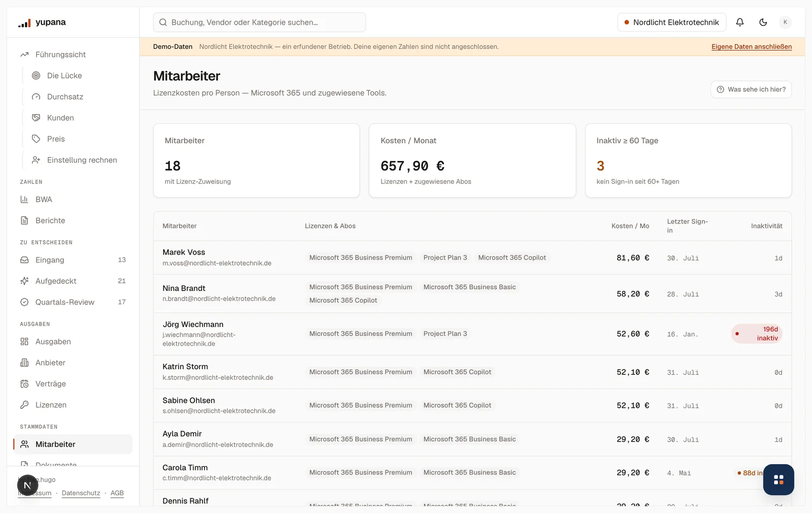Click Quartals-Review count 17
The height and width of the screenshot is (513, 812).
click(x=122, y=302)
